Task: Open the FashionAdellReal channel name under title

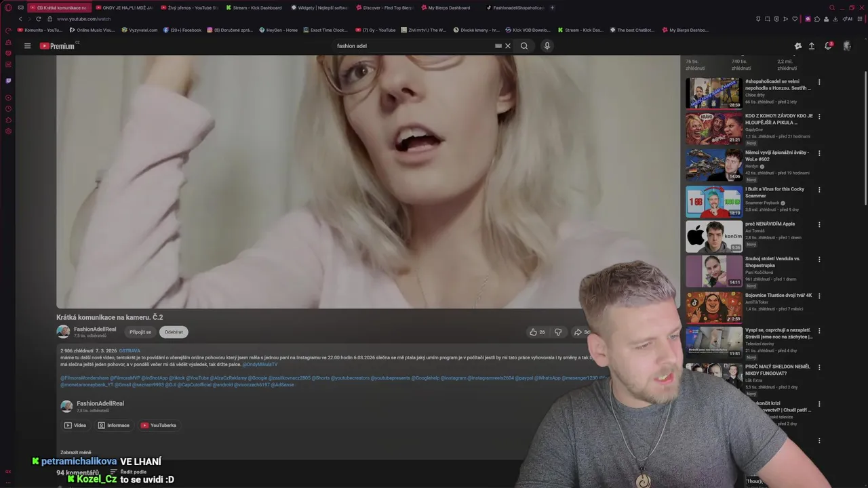Action: coord(95,329)
